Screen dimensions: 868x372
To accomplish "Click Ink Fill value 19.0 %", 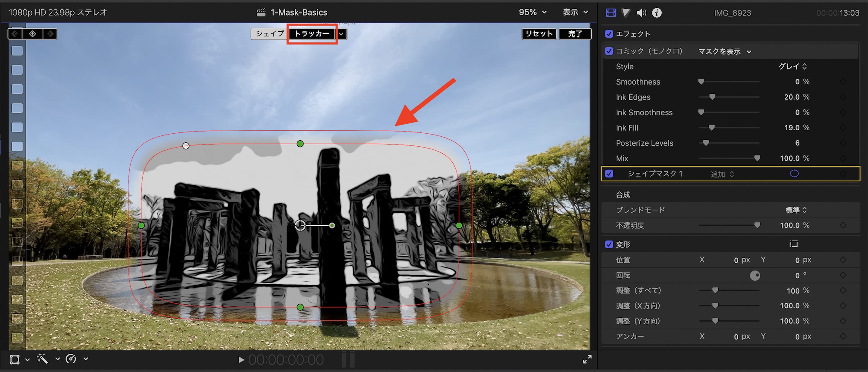I will click(x=797, y=128).
